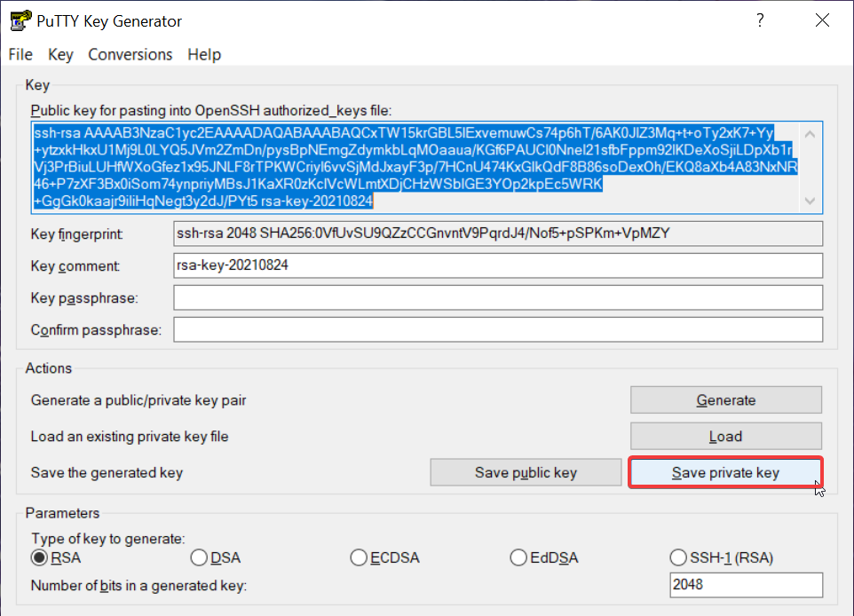Click the Save public key button

coord(526,472)
